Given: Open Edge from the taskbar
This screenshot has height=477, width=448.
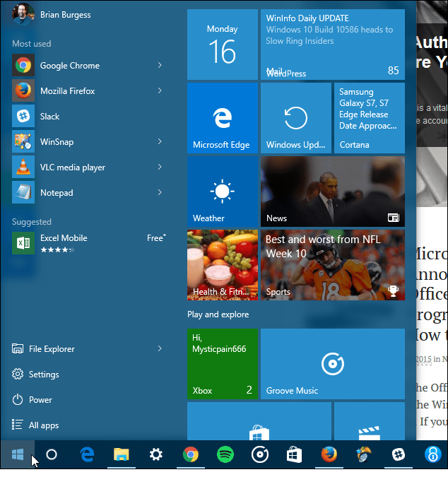Looking at the screenshot, I should [x=87, y=454].
